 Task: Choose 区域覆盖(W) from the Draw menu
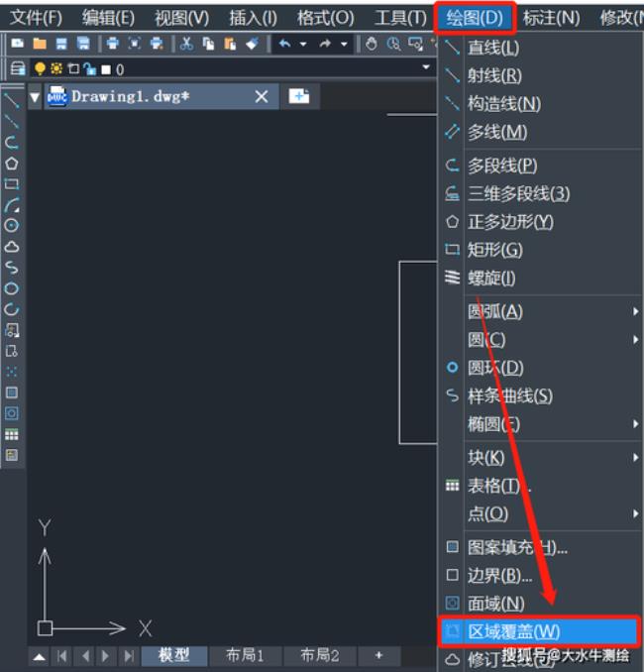pyautogui.click(x=539, y=631)
